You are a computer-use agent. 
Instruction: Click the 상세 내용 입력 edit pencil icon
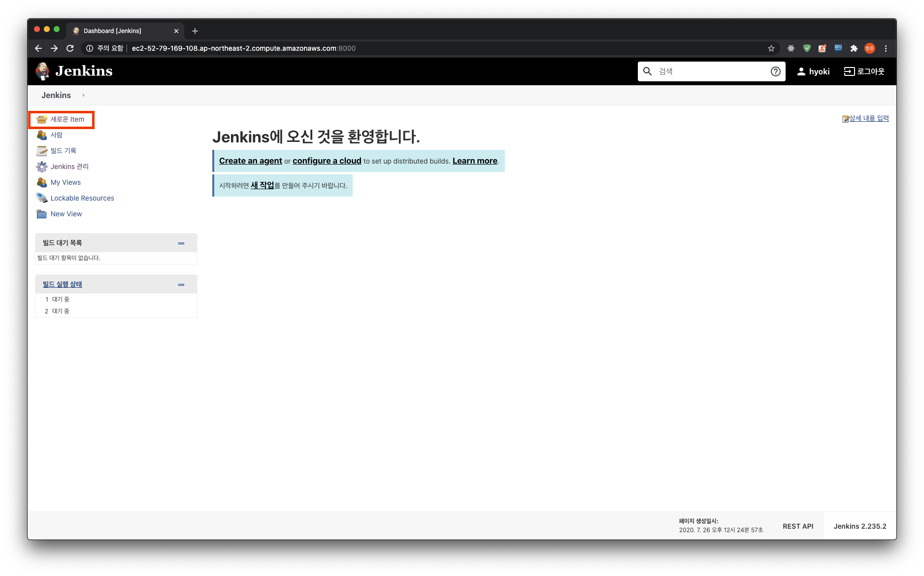click(846, 119)
